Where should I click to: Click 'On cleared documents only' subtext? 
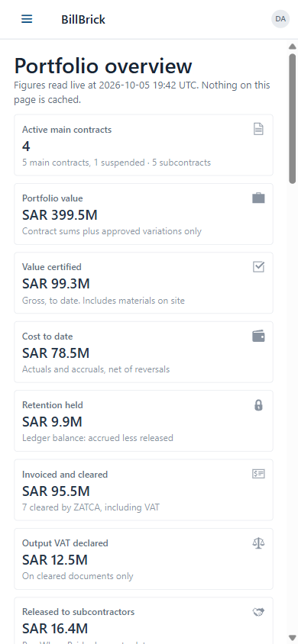(78, 576)
